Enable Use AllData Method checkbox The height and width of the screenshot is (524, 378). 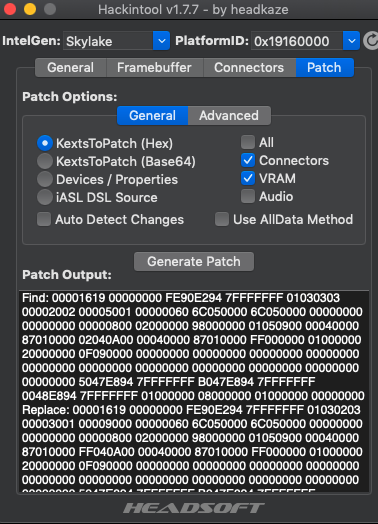pyautogui.click(x=222, y=220)
